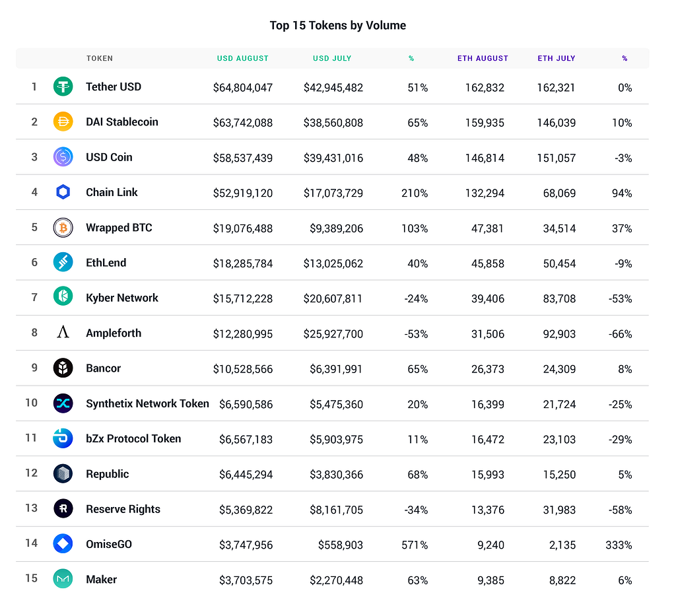Screen dimensions: 676x616
Task: Click the ETH AUGUST column header
Action: (x=483, y=58)
